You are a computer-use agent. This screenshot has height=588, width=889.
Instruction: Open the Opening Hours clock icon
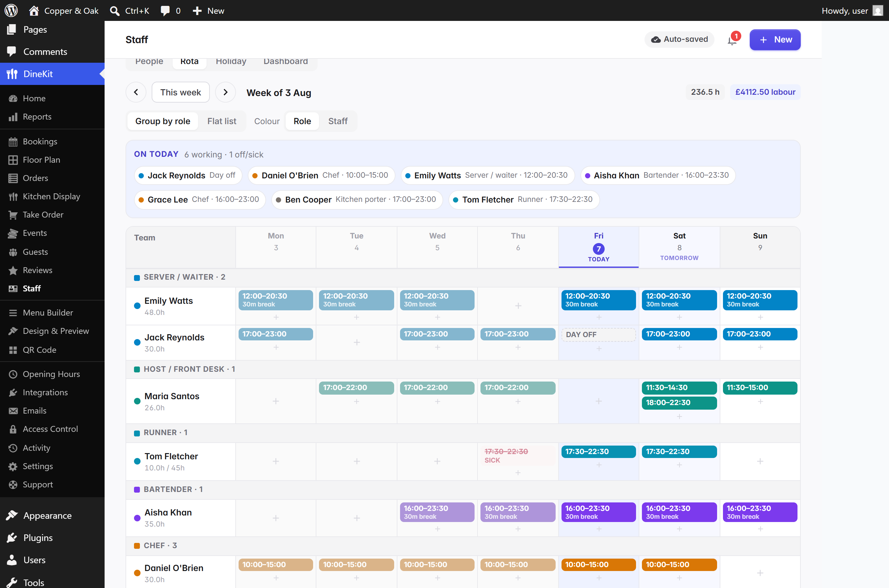coord(13,374)
